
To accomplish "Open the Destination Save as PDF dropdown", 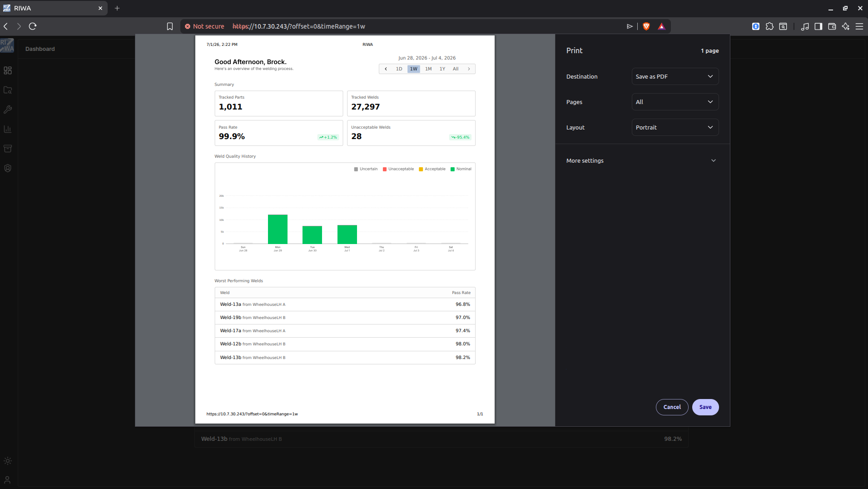I will 675,76.
